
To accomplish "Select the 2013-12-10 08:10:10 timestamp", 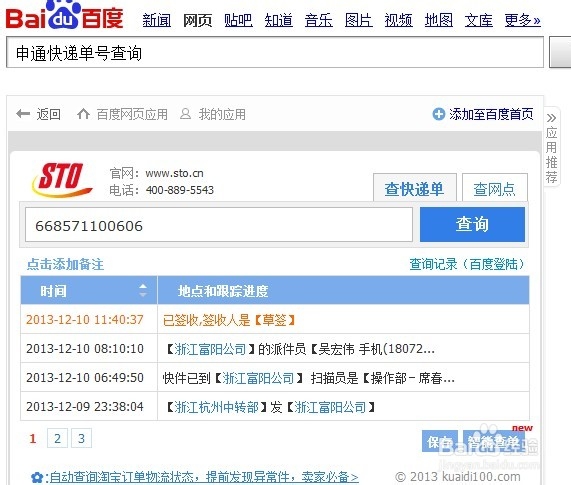I will (x=85, y=349).
